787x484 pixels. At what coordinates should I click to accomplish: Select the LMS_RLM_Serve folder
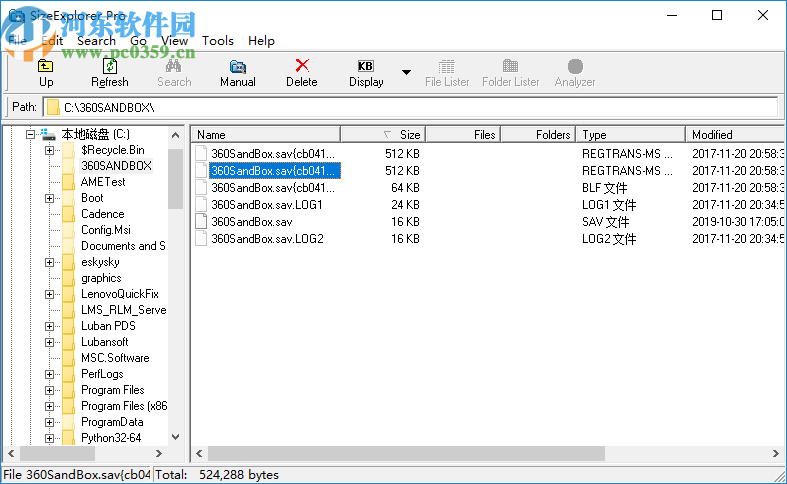pos(123,310)
